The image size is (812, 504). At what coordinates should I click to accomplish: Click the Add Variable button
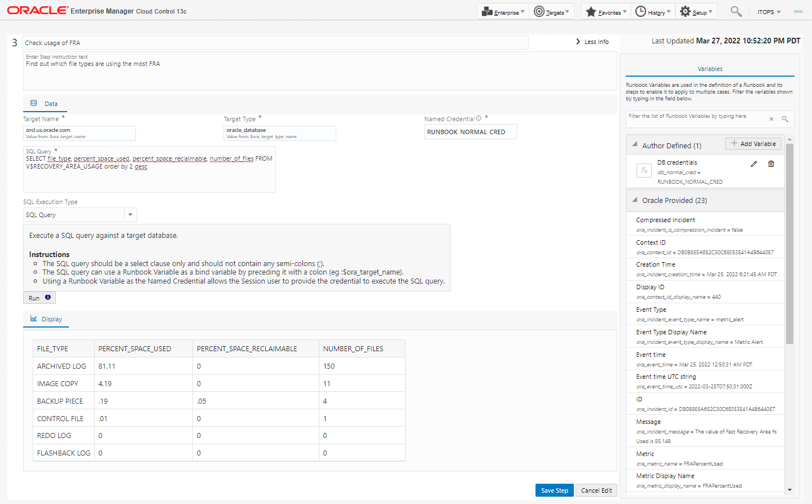click(x=753, y=144)
